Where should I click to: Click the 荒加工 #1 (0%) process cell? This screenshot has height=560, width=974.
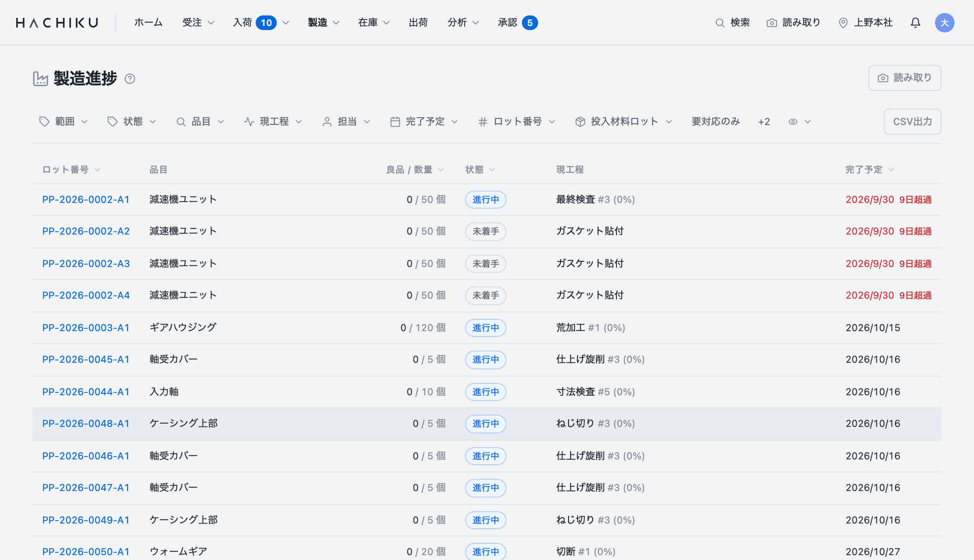click(x=590, y=328)
